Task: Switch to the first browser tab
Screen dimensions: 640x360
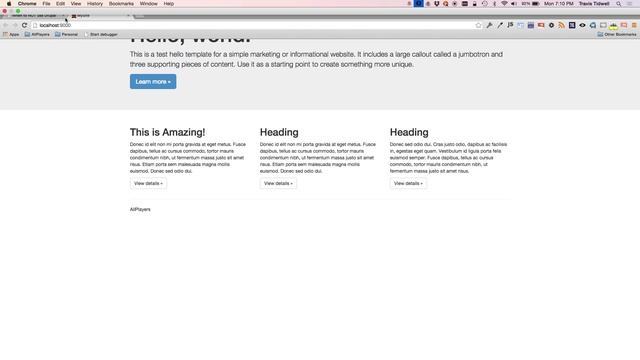Action: (34, 16)
